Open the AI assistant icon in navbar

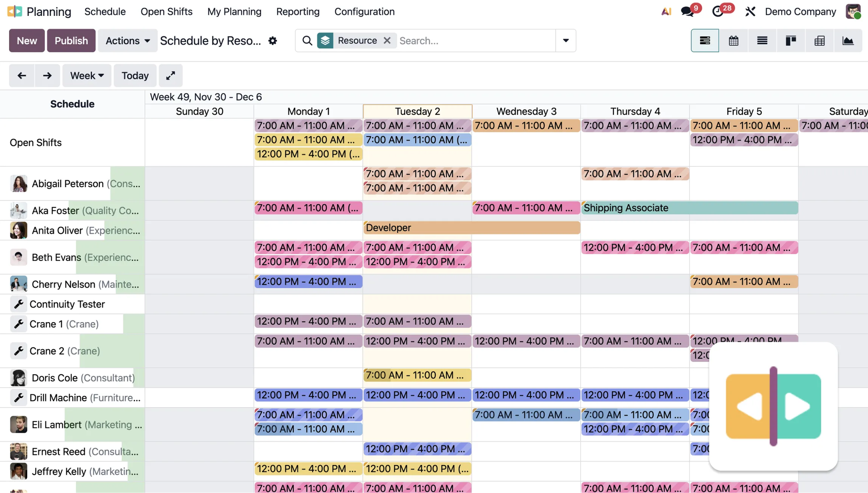(x=666, y=12)
